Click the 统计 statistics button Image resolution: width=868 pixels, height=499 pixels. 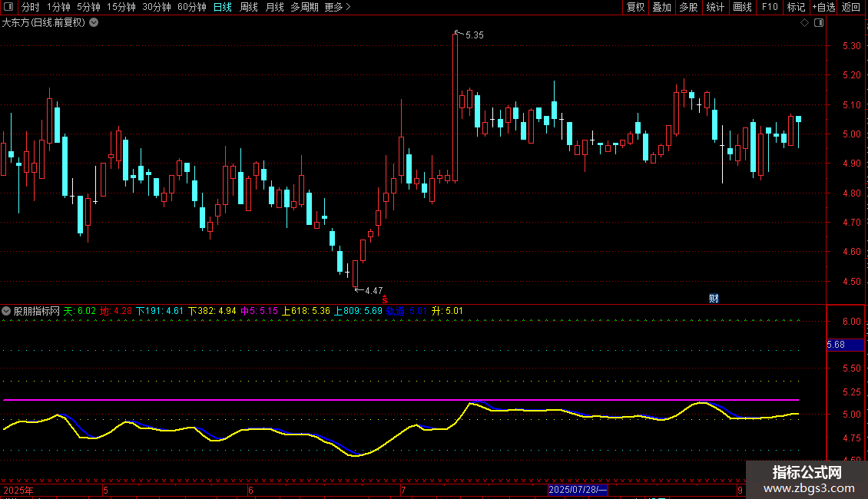point(715,7)
